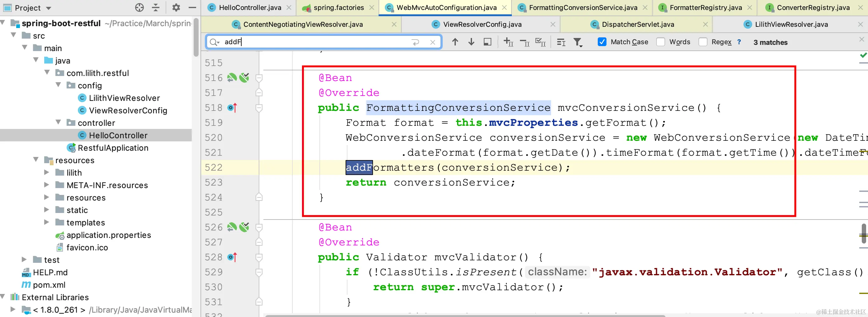The width and height of the screenshot is (868, 317).
Task: Open the search filter funnel icon
Action: coord(578,42)
